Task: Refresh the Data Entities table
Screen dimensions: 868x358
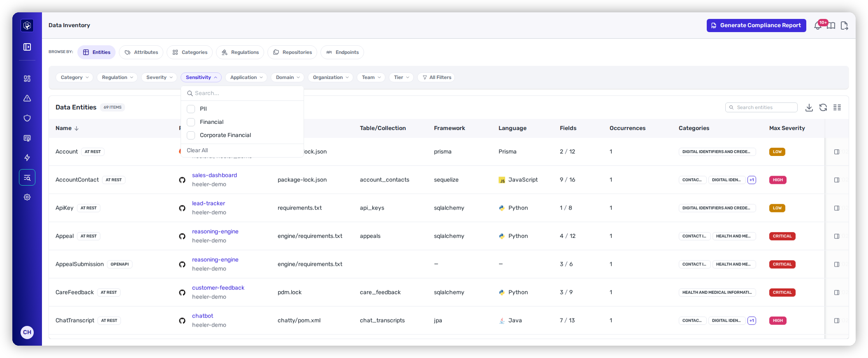Action: click(823, 107)
